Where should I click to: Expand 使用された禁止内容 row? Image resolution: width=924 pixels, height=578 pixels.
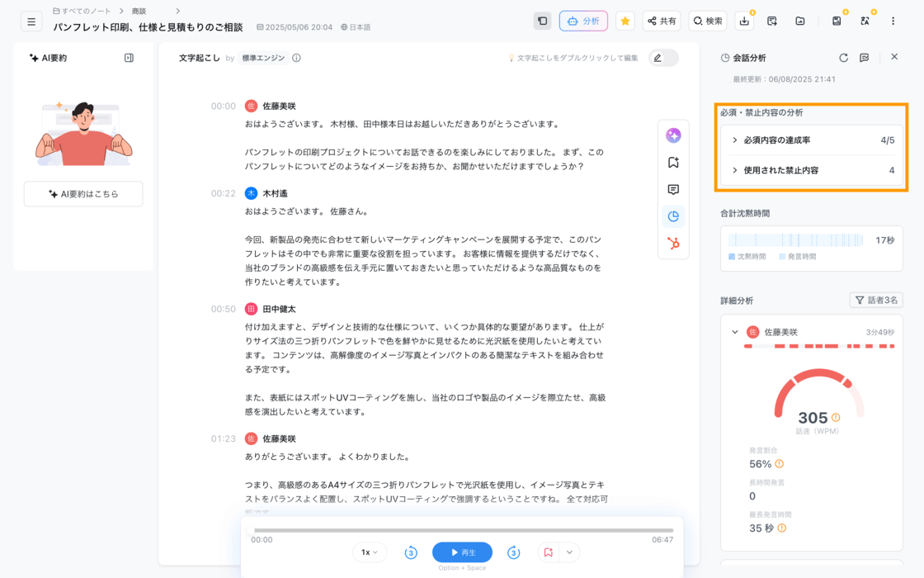(812, 170)
